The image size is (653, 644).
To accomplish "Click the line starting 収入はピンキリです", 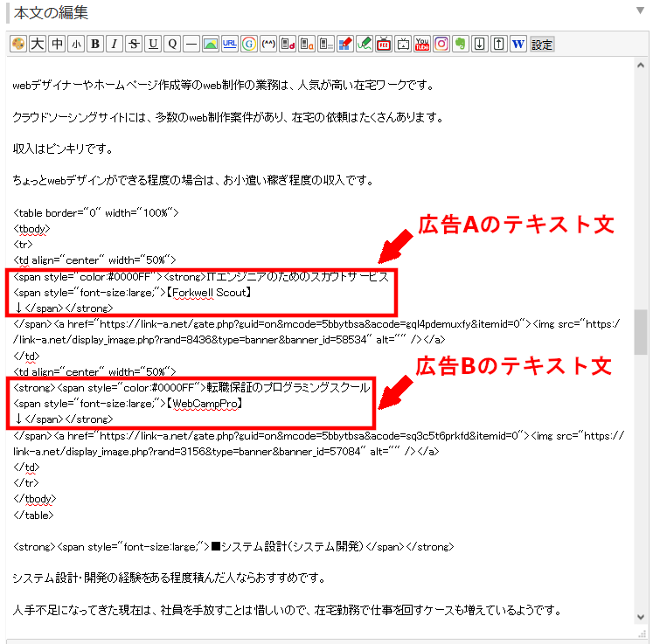I will pyautogui.click(x=63, y=149).
